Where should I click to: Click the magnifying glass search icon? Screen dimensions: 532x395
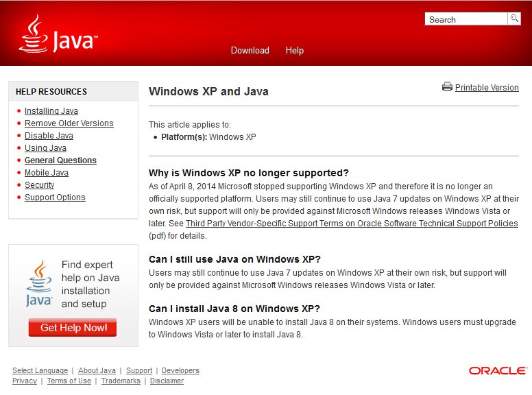tap(514, 19)
